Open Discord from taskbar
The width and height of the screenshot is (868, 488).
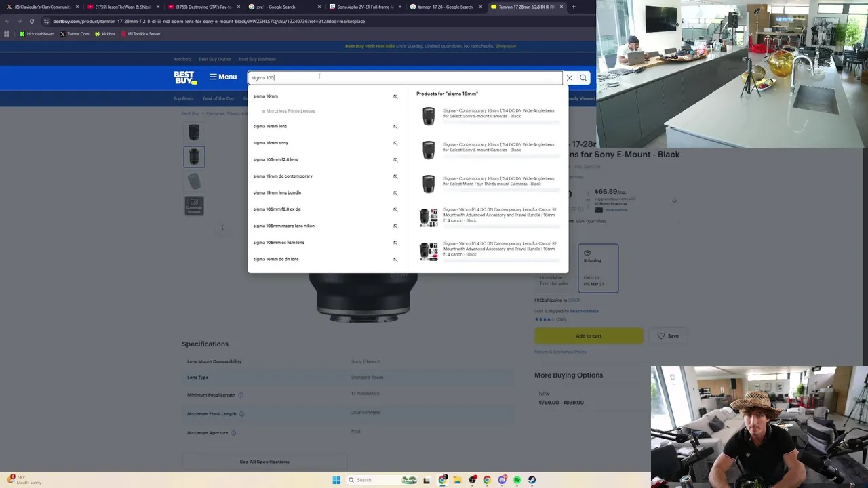(x=502, y=480)
